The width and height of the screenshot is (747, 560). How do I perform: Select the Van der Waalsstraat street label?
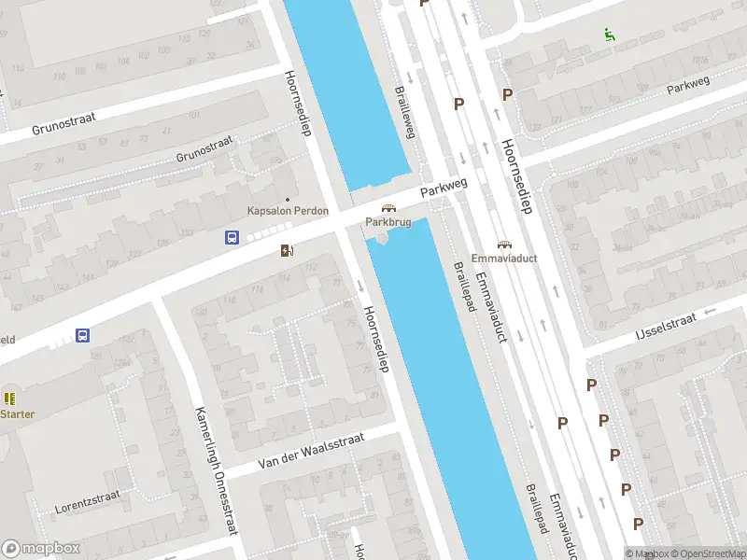tap(311, 451)
